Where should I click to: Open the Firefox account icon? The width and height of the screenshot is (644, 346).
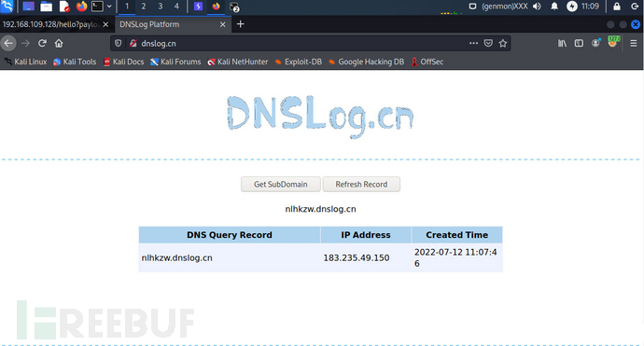click(x=595, y=43)
